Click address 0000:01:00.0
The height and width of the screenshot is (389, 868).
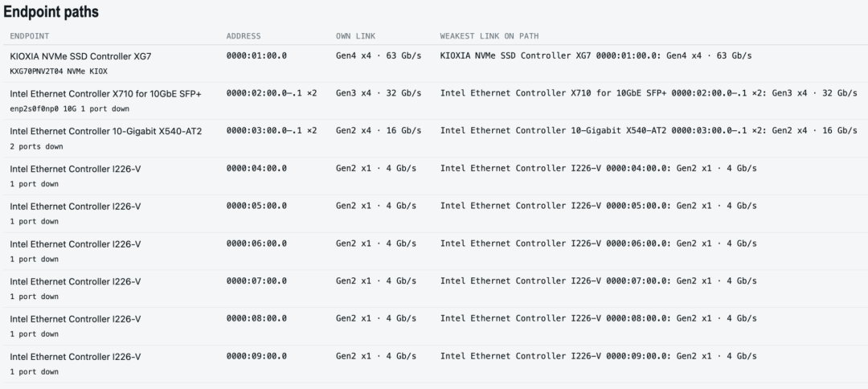256,56
